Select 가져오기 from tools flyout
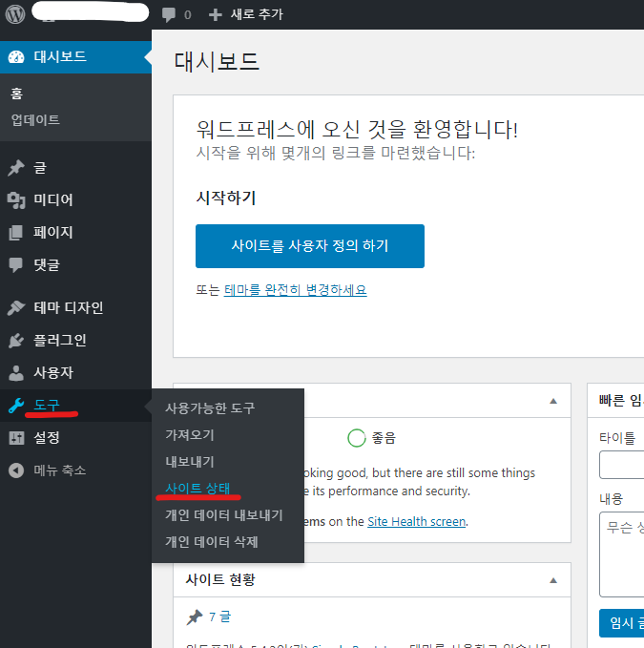 [190, 435]
